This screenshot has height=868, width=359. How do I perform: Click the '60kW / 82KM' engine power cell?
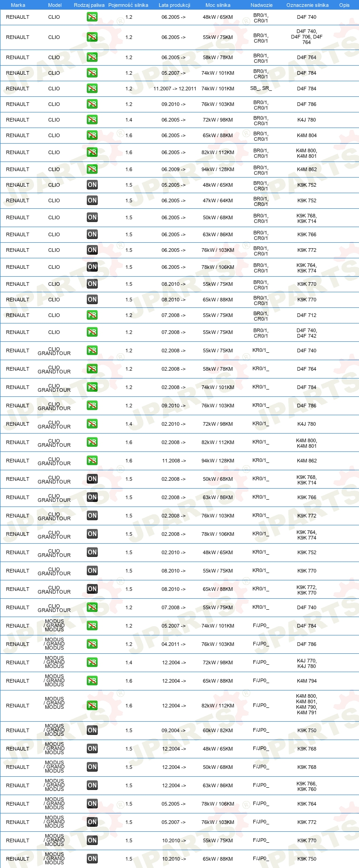point(218,730)
